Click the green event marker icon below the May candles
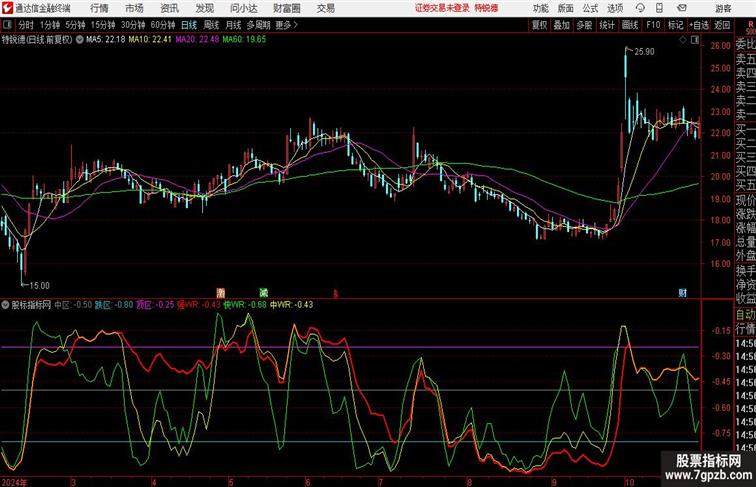756x487 pixels. pyautogui.click(x=263, y=292)
